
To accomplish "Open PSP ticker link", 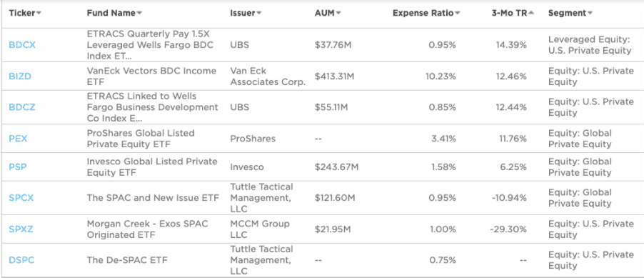I will 18,167.
